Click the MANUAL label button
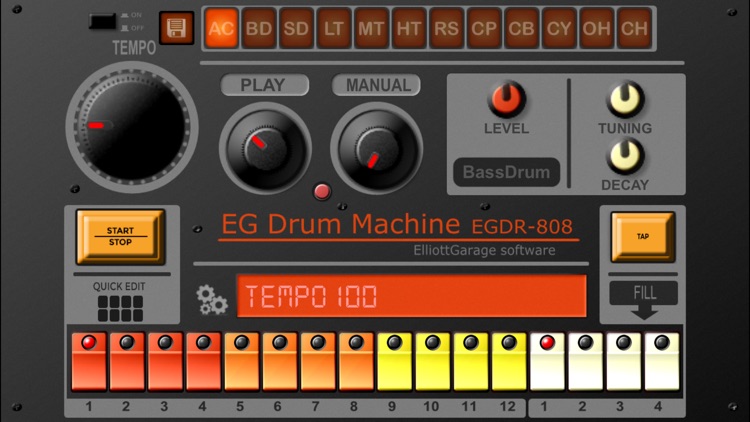The width and height of the screenshot is (750, 422). pyautogui.click(x=376, y=85)
